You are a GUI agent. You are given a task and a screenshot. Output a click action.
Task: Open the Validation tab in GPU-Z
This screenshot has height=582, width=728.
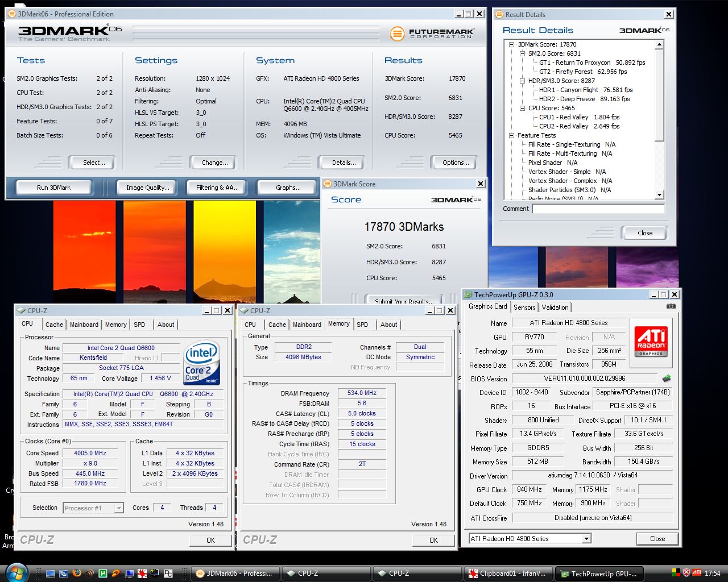tap(555, 307)
